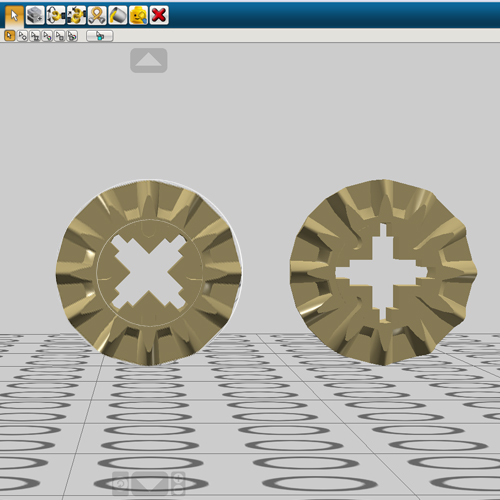Click the Invert selection button

pos(100,36)
